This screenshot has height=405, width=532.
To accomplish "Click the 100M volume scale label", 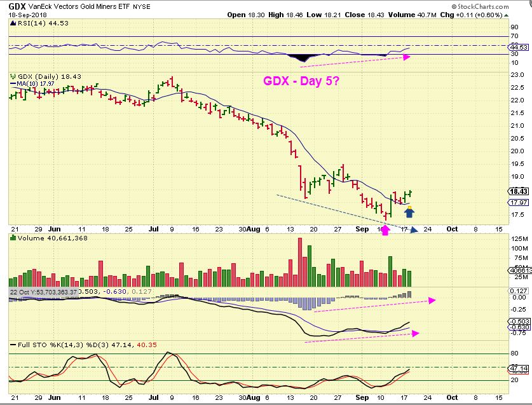I will (519, 249).
